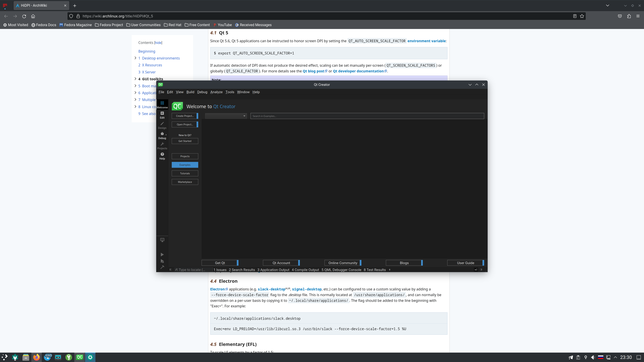The image size is (644, 362).
Task: Open the Search Results output pane
Action: point(242,270)
